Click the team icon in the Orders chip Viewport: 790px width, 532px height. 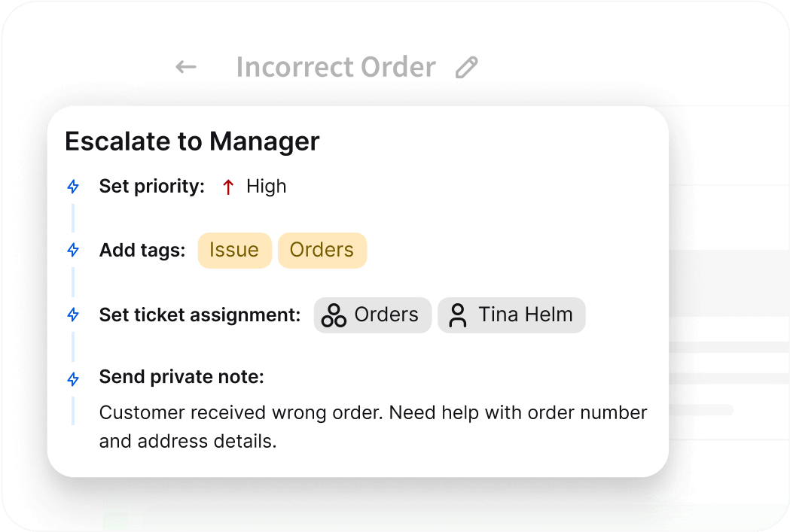(334, 315)
